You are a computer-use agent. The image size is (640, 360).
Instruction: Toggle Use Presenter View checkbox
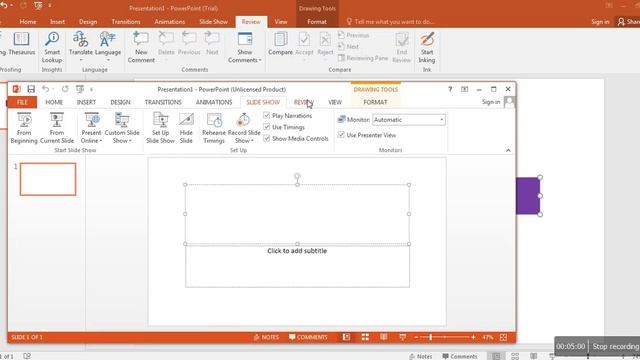point(341,135)
